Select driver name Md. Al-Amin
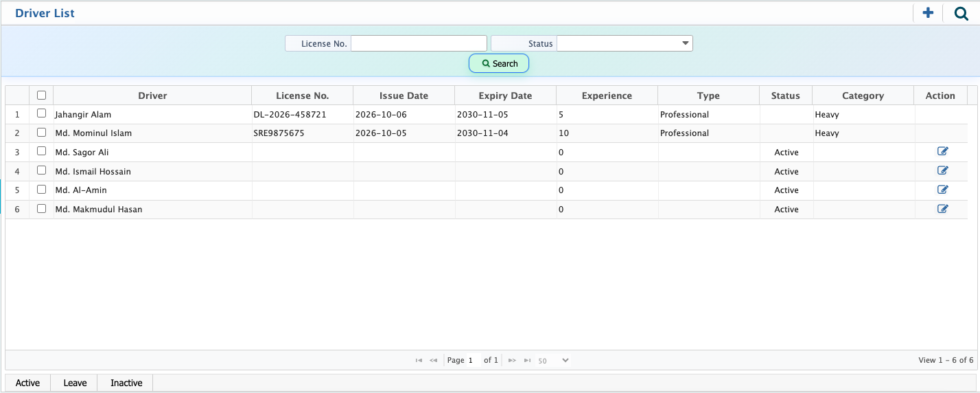Viewport: 980px width, 393px height. coord(81,190)
